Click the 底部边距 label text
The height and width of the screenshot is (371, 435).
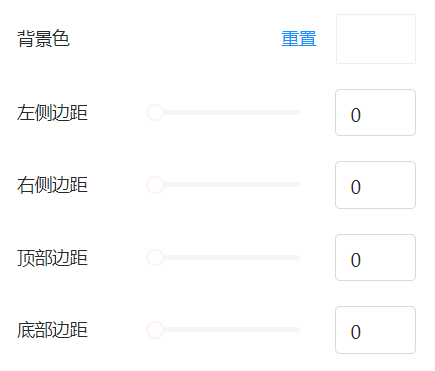pyautogui.click(x=52, y=330)
